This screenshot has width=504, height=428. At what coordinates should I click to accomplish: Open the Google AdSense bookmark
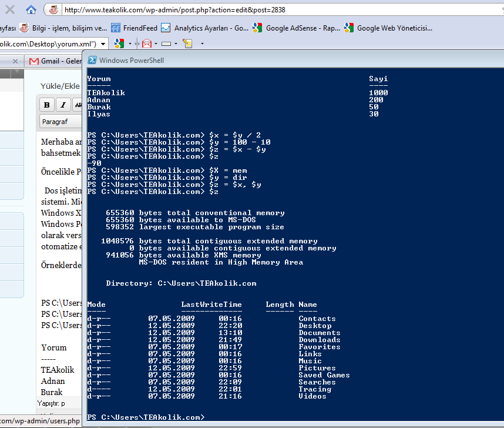(x=297, y=28)
